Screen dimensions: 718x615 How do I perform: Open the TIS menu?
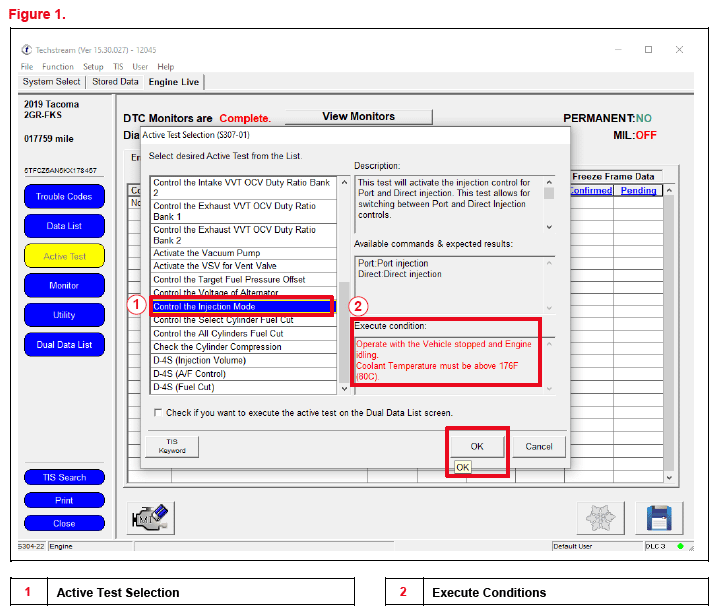(118, 67)
